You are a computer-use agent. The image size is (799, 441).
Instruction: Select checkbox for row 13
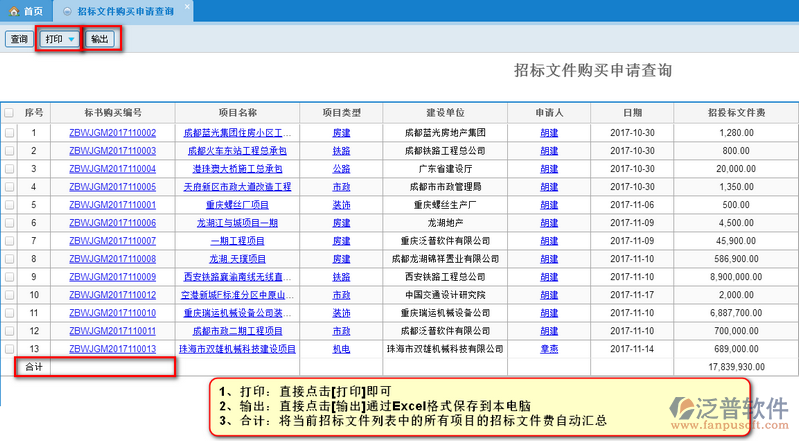coord(9,349)
